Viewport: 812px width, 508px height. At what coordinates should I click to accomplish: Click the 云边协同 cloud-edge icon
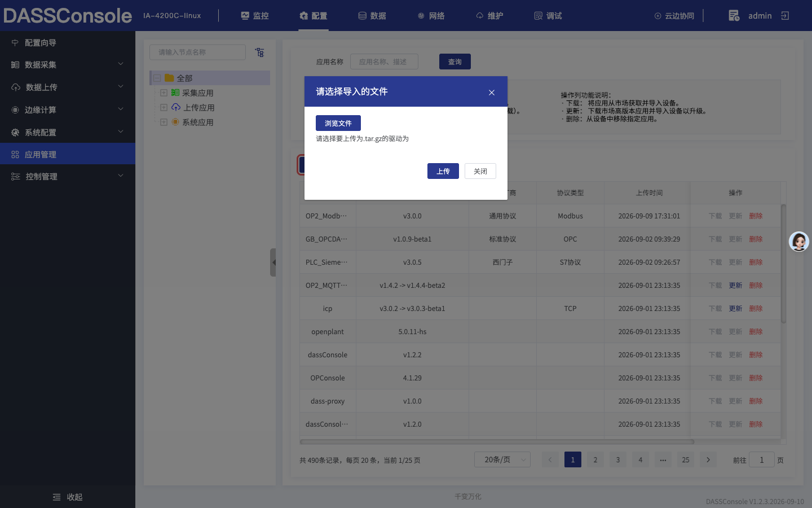[x=657, y=16]
